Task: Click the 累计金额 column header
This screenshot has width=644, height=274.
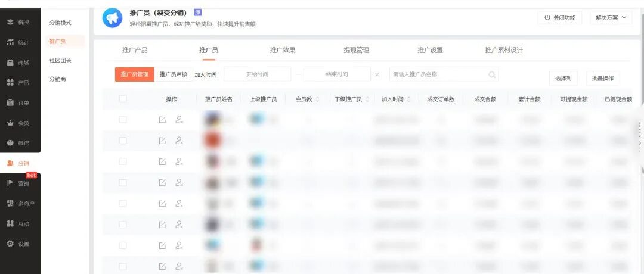Action: click(x=529, y=99)
